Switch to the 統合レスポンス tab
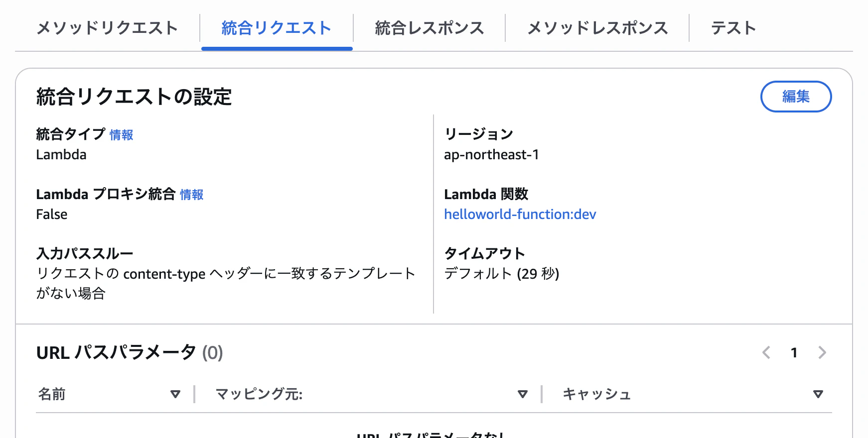Screen dimensions: 868x438 pyautogui.click(x=429, y=28)
